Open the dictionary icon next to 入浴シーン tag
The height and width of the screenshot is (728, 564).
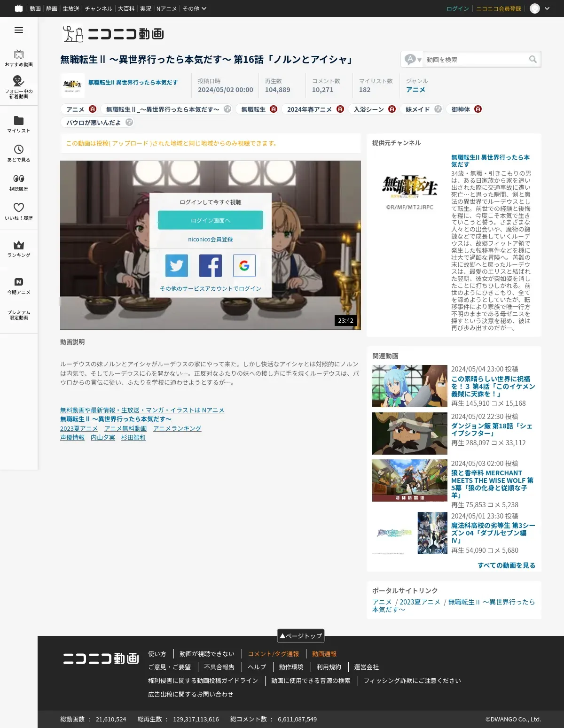coord(392,109)
